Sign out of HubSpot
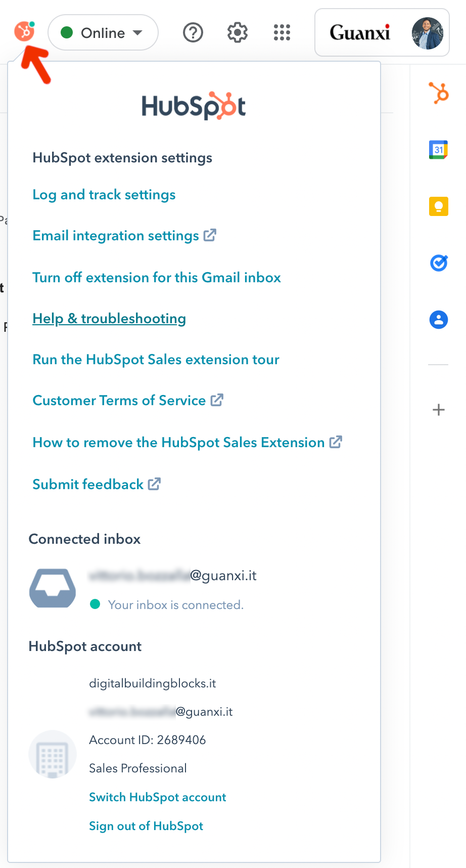The image size is (466, 868). 146,826
